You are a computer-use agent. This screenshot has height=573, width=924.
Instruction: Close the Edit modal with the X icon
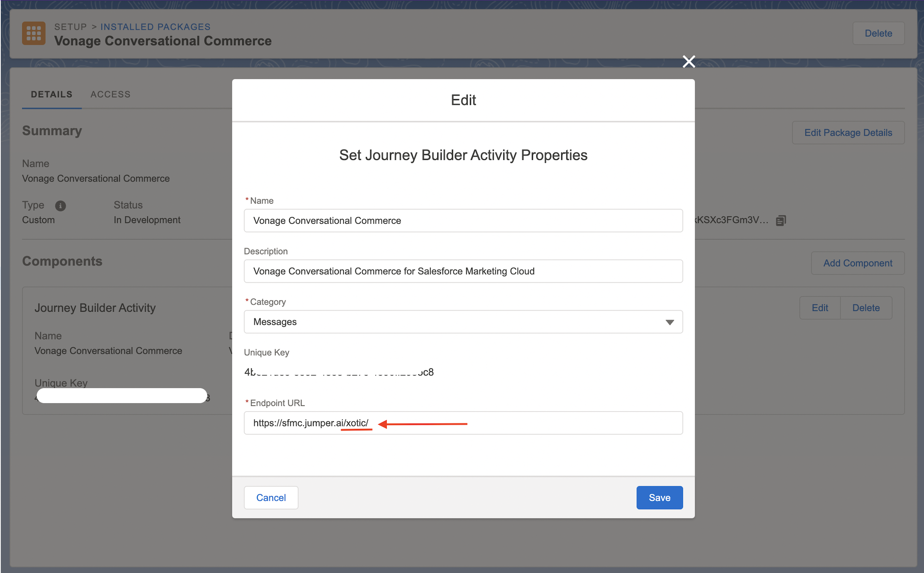click(688, 62)
